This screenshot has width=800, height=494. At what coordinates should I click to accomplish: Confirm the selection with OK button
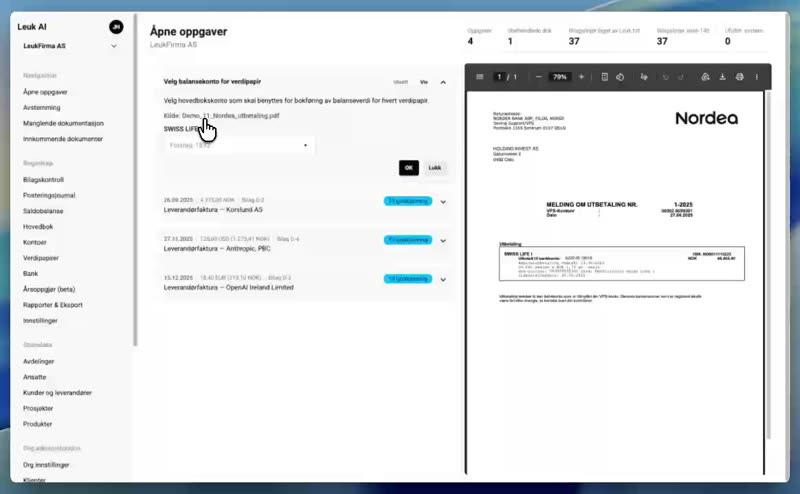tap(409, 167)
